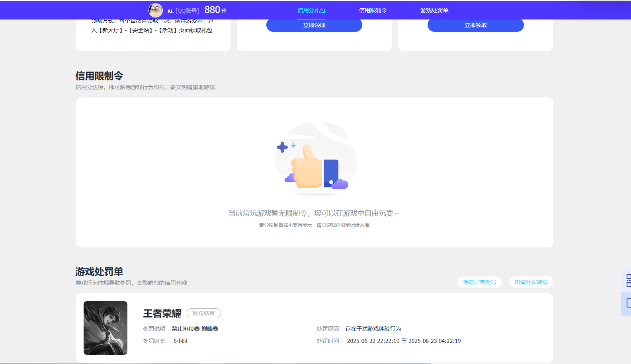The width and height of the screenshot is (631, 364).
Task: Click the 部分限制数据不支持显示 note
Action: pos(314,225)
